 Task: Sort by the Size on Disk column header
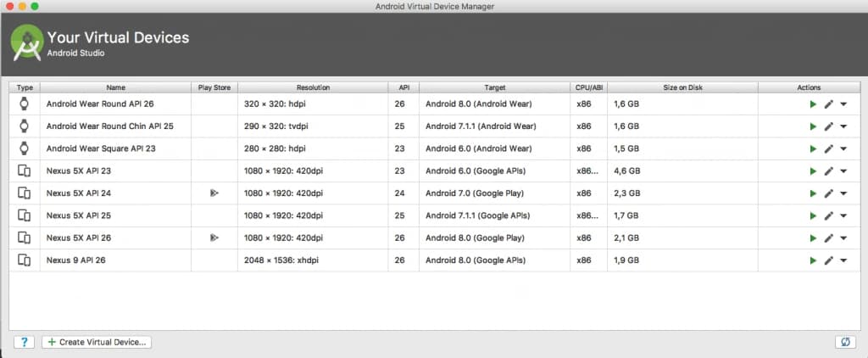coord(683,87)
